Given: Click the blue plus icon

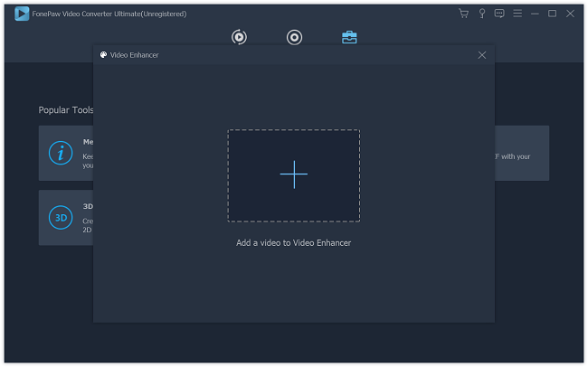Looking at the screenshot, I should [x=294, y=174].
